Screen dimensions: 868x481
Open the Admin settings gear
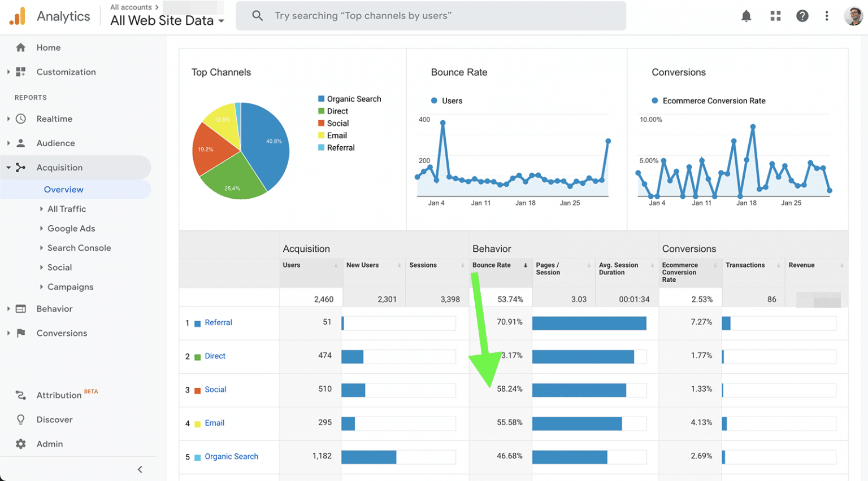tap(20, 444)
